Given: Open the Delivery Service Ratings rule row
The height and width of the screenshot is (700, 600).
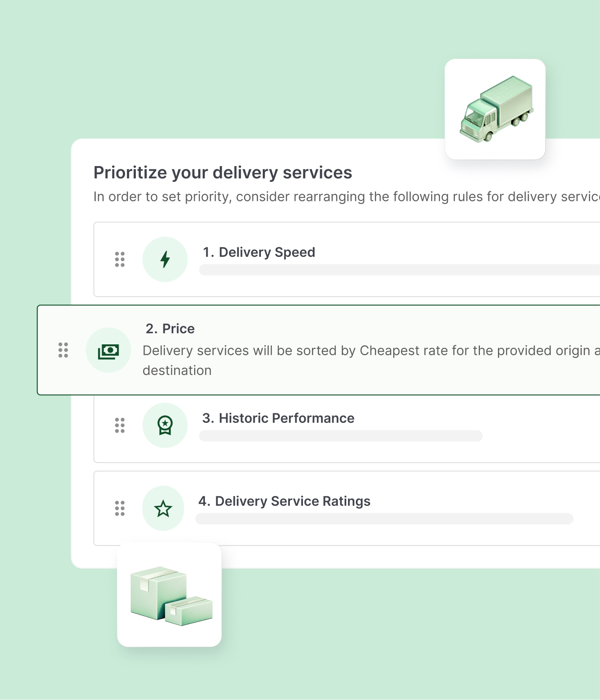Looking at the screenshot, I should coord(316,508).
